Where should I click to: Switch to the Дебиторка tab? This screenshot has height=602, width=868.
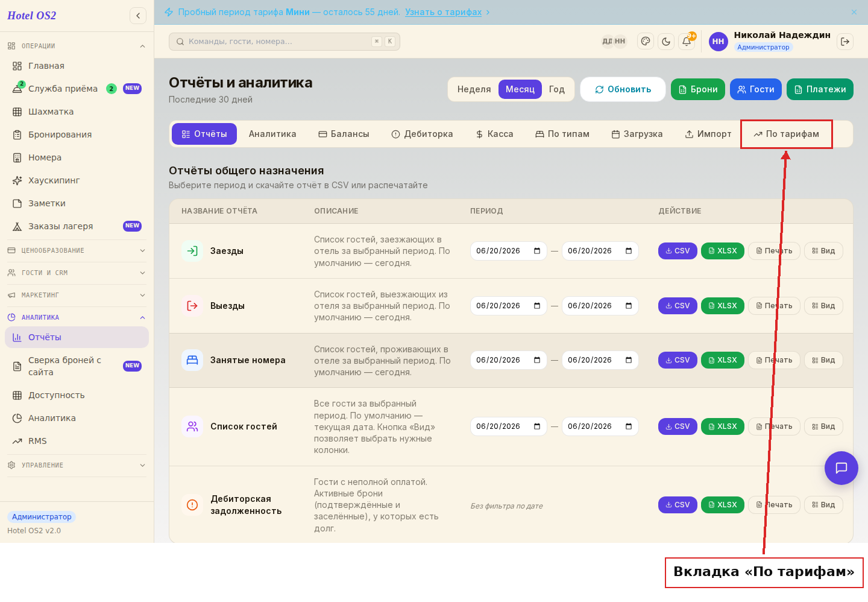422,134
